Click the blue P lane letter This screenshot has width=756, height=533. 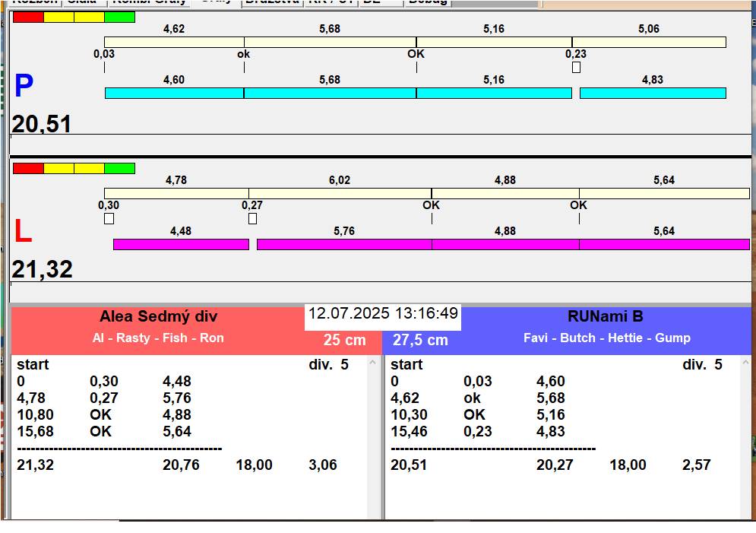pos(24,87)
